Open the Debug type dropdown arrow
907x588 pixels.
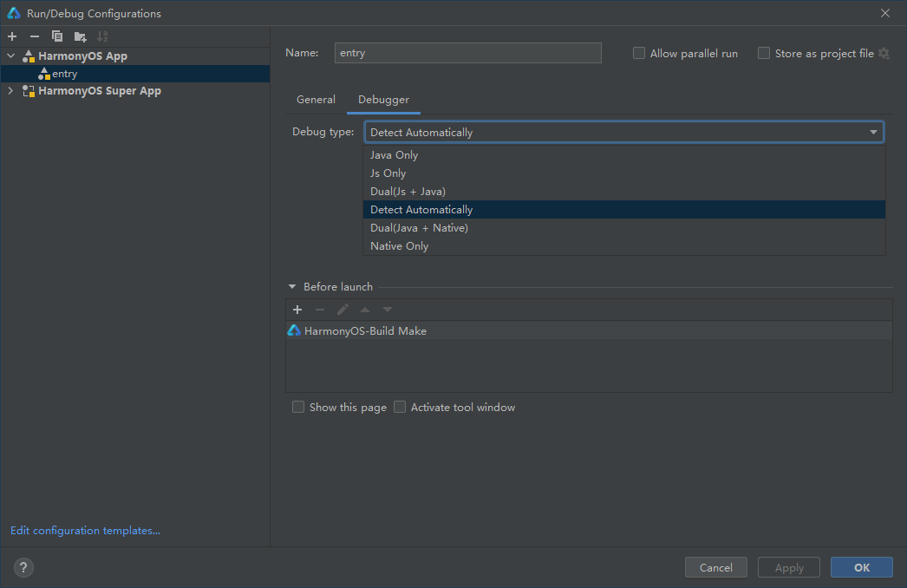(x=873, y=133)
